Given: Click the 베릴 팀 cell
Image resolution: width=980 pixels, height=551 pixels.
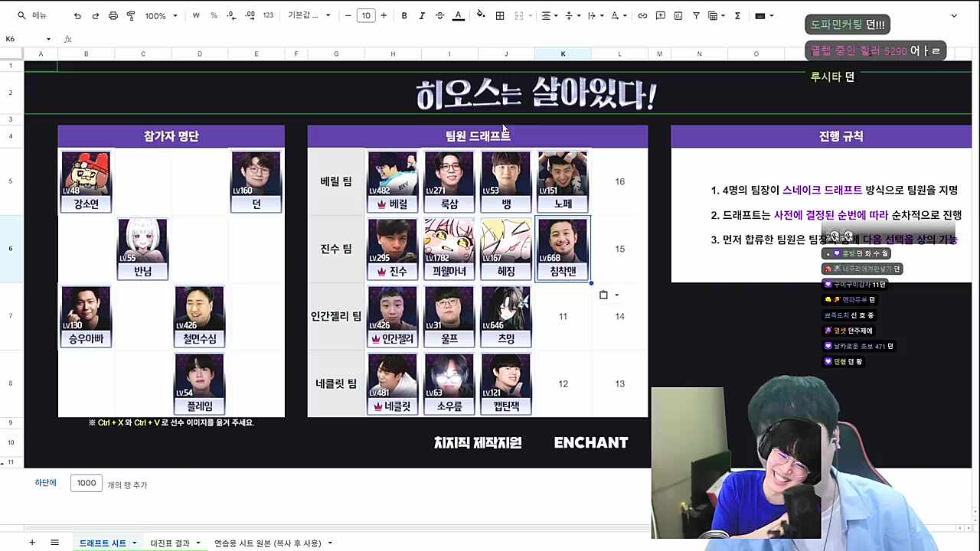Looking at the screenshot, I should [x=336, y=181].
